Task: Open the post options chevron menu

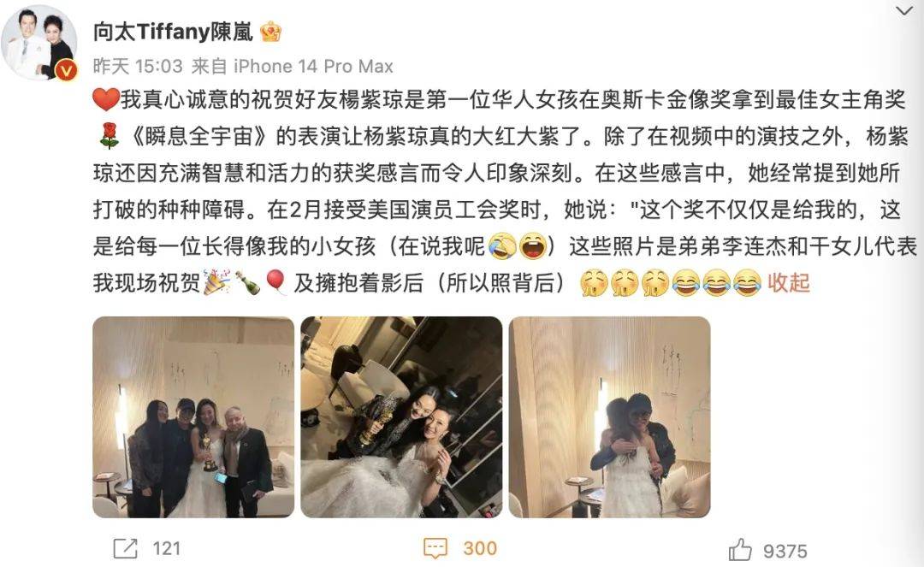Action: click(904, 10)
